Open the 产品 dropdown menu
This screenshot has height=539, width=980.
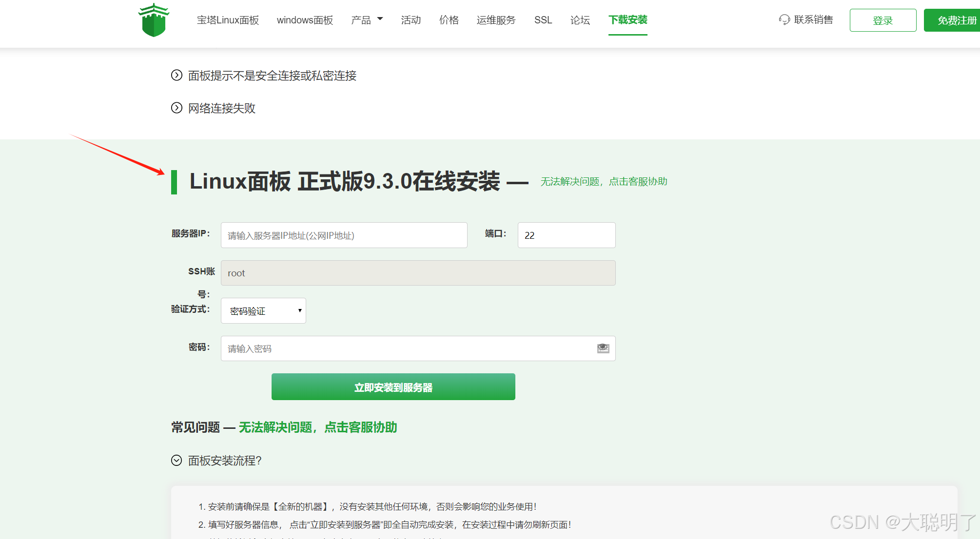tap(367, 20)
